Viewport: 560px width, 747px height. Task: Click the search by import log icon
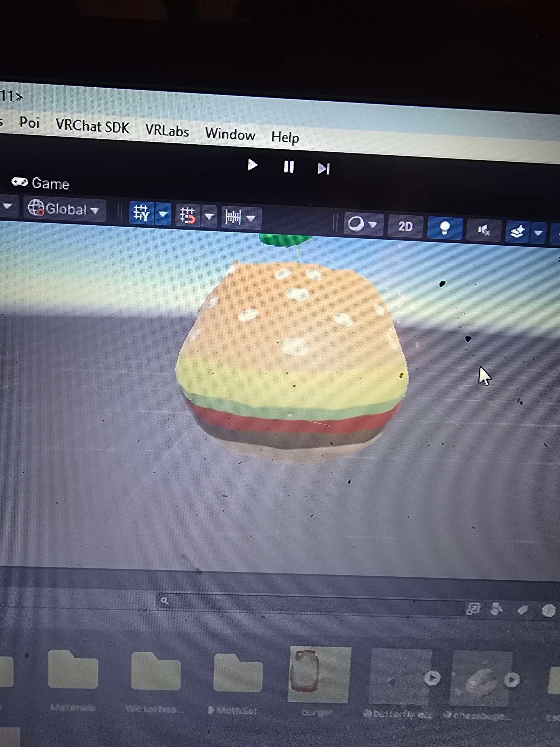pos(549,610)
